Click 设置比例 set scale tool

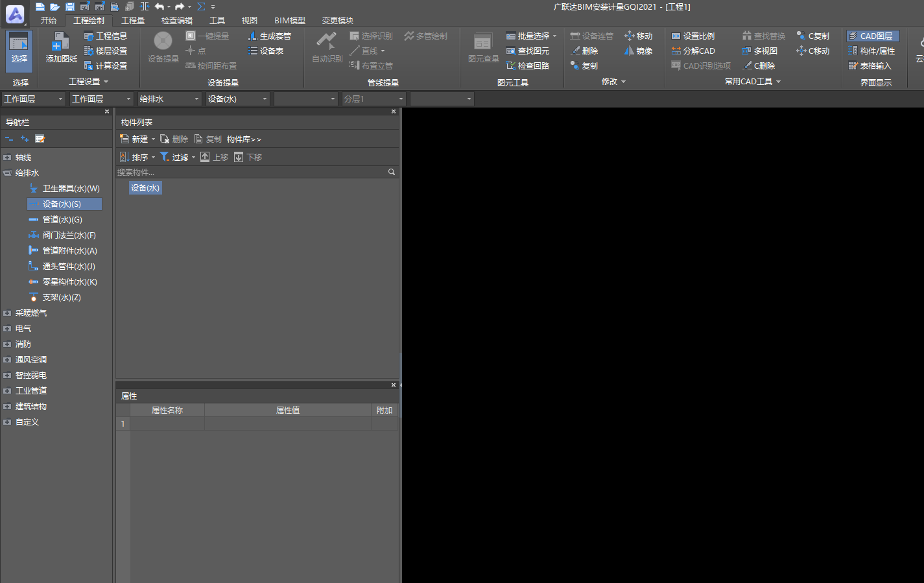point(693,36)
